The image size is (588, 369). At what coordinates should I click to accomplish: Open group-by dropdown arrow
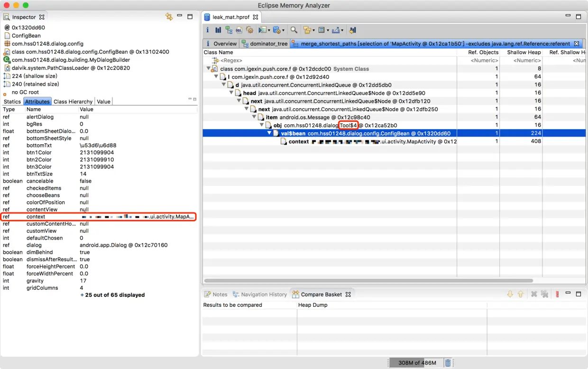pyautogui.click(x=313, y=30)
